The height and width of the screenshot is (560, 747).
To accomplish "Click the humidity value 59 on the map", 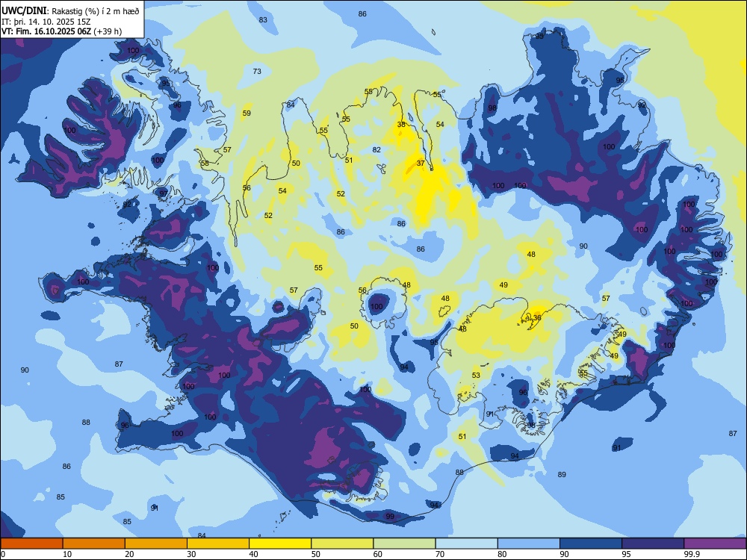I will (x=247, y=113).
